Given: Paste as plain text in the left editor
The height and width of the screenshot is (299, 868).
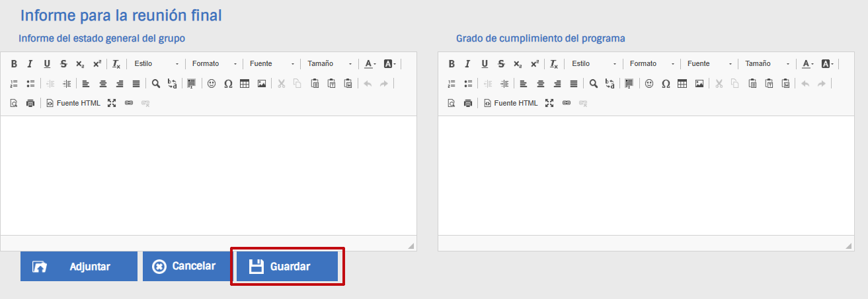Looking at the screenshot, I should [331, 84].
